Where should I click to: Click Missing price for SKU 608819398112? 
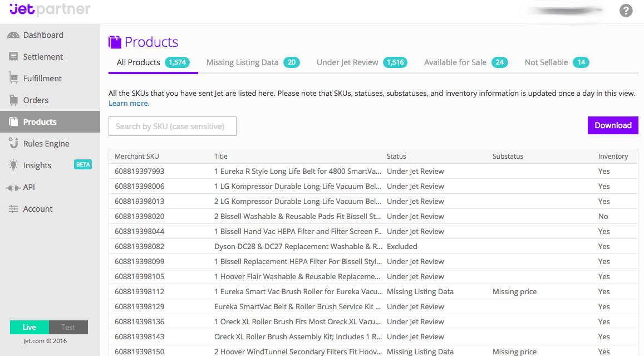[x=514, y=291]
